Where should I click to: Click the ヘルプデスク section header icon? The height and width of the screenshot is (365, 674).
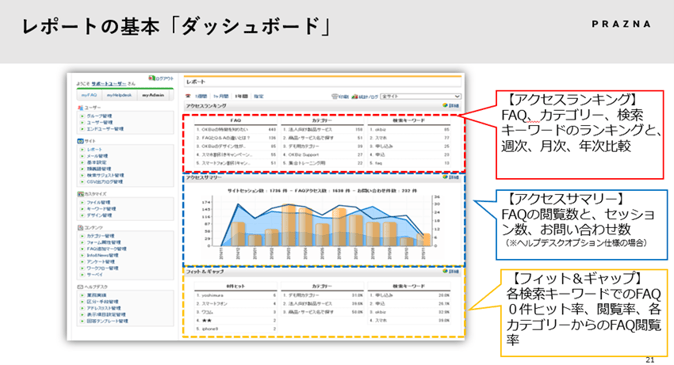[x=80, y=287]
